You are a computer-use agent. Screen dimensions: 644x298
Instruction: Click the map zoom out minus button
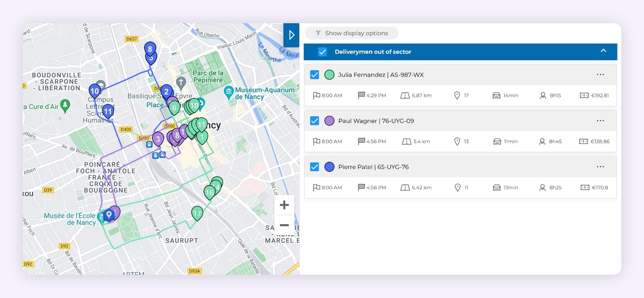click(x=284, y=225)
